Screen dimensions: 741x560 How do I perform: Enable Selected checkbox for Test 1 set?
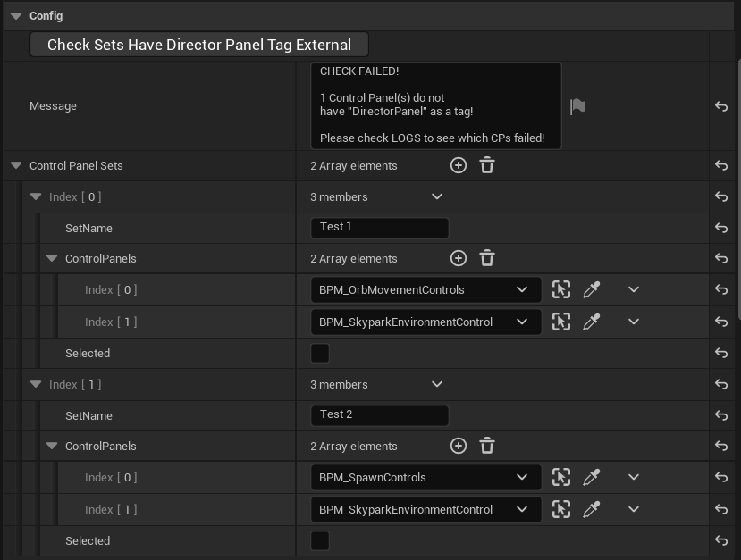click(x=320, y=353)
